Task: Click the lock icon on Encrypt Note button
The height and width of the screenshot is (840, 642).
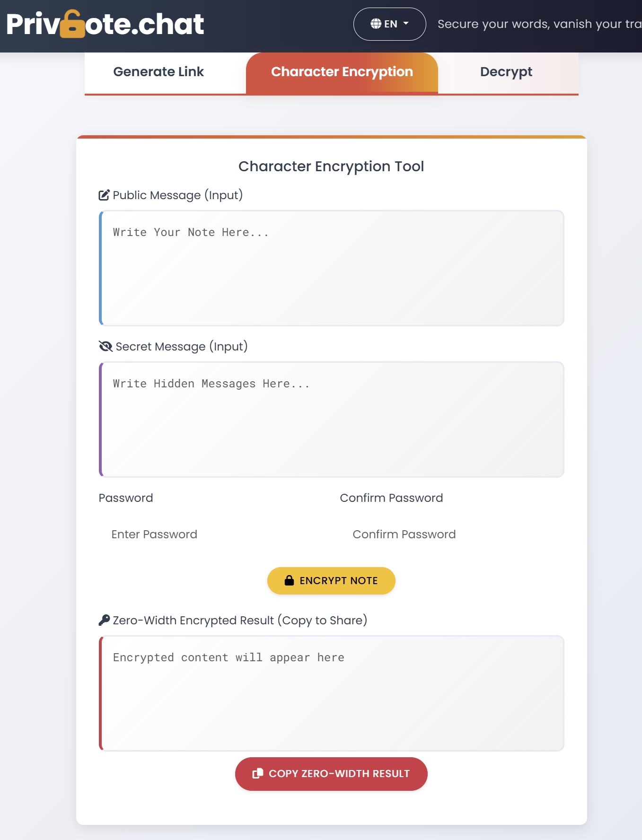Action: pos(289,581)
